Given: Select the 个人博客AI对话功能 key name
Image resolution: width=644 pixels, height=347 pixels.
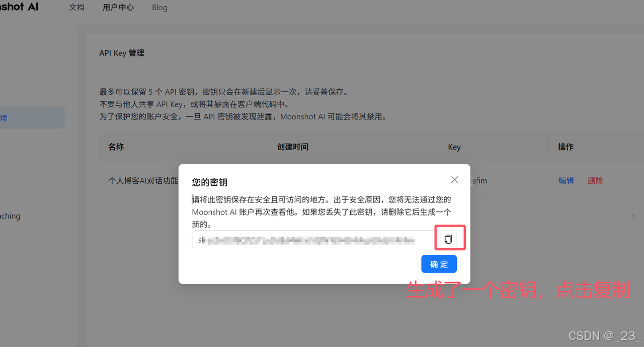Looking at the screenshot, I should point(142,180).
